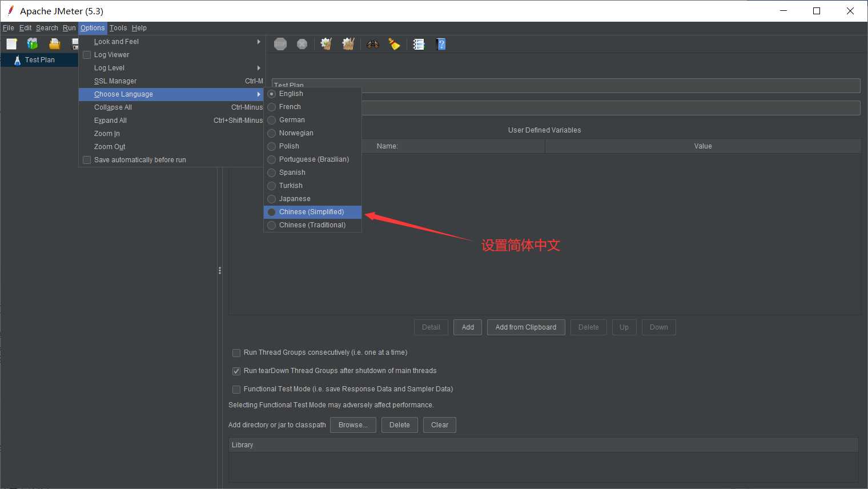
Task: Check Run Thread Groups consecutively
Action: [236, 353]
